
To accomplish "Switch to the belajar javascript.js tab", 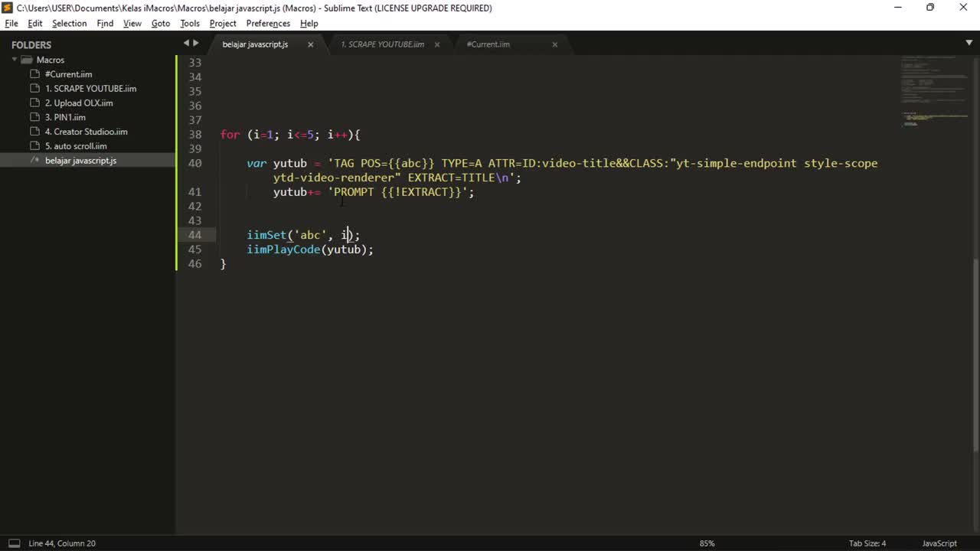I will 255,44.
